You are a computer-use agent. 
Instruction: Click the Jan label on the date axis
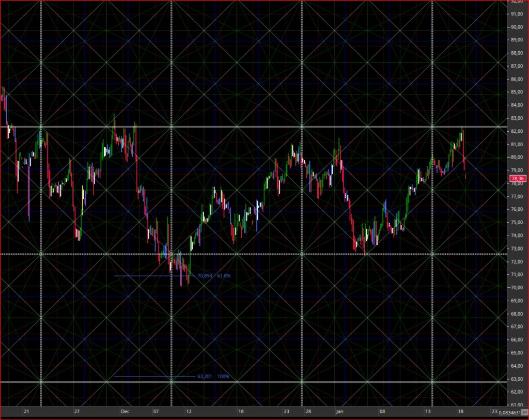coord(340,412)
